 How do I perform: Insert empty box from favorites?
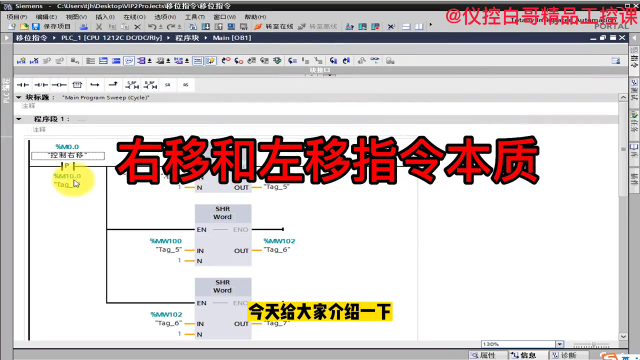point(77,85)
